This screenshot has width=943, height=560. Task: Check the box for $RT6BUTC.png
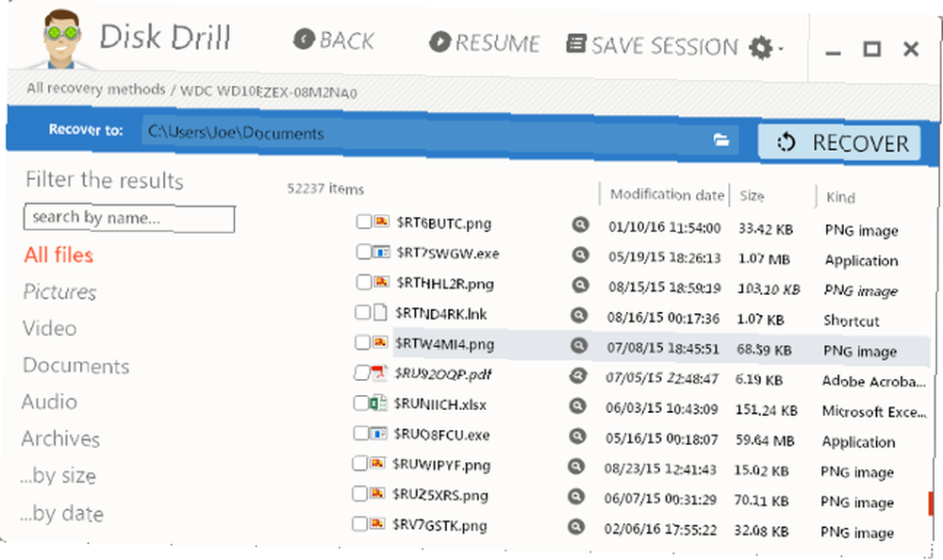pyautogui.click(x=364, y=222)
